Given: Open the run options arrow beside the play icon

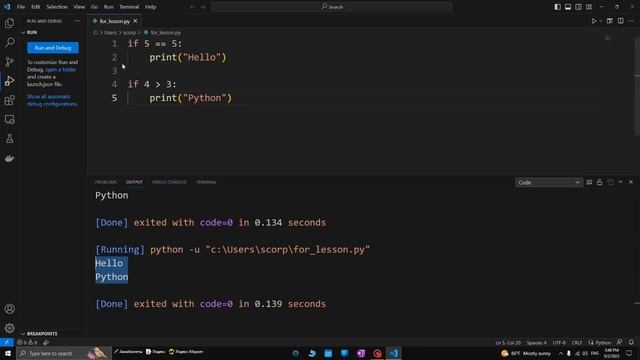Looking at the screenshot, I should click(x=601, y=21).
